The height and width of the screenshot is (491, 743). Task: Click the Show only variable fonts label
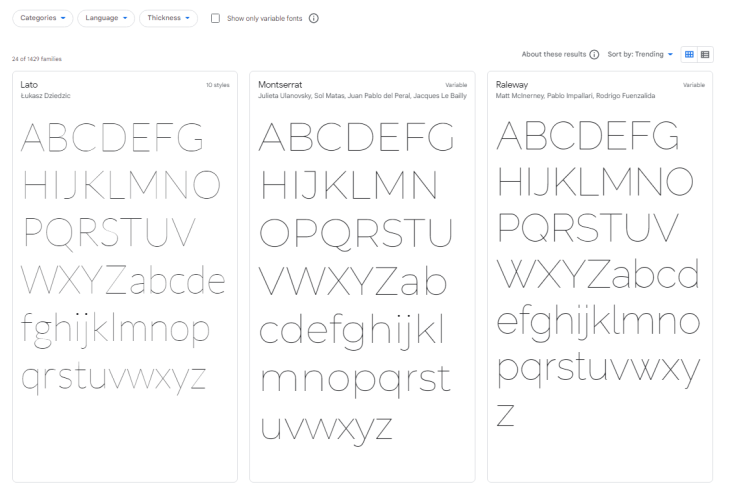click(x=264, y=18)
